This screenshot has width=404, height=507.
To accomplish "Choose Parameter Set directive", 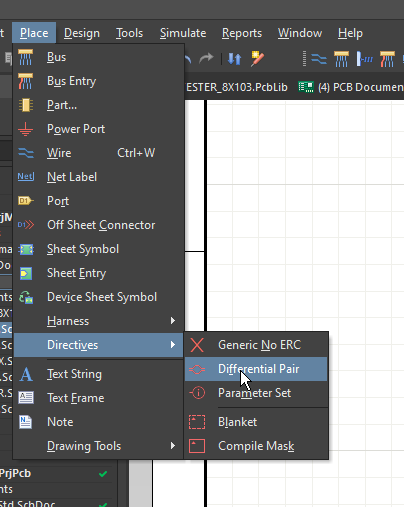I will click(256, 393).
